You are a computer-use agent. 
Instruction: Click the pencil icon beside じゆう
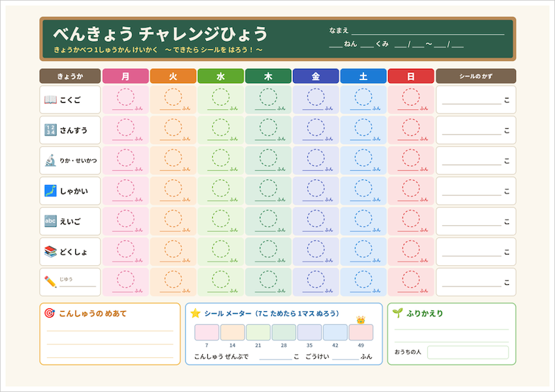[x=50, y=282]
